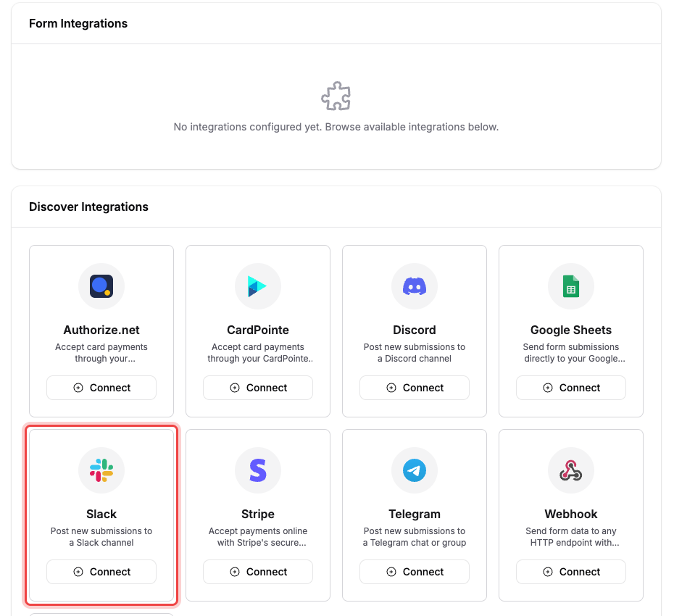The image size is (674, 616).
Task: Select the Discord card title
Action: (415, 330)
